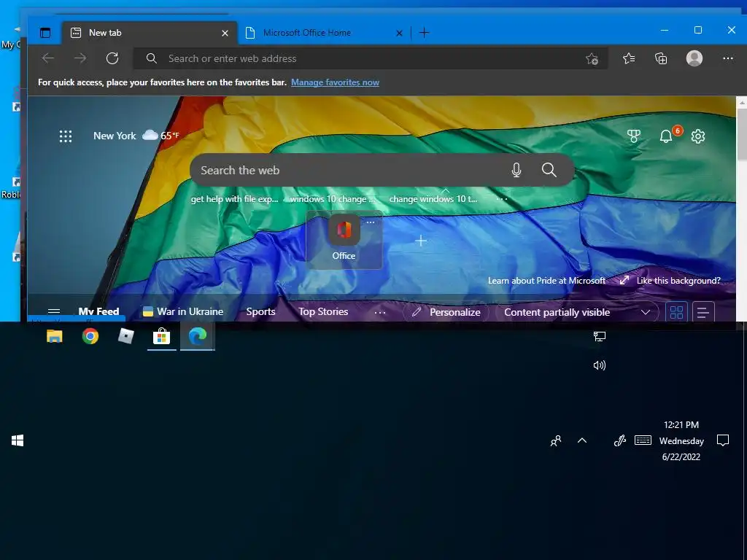Open the volume speaker tray icon
The height and width of the screenshot is (560, 747).
coord(600,365)
